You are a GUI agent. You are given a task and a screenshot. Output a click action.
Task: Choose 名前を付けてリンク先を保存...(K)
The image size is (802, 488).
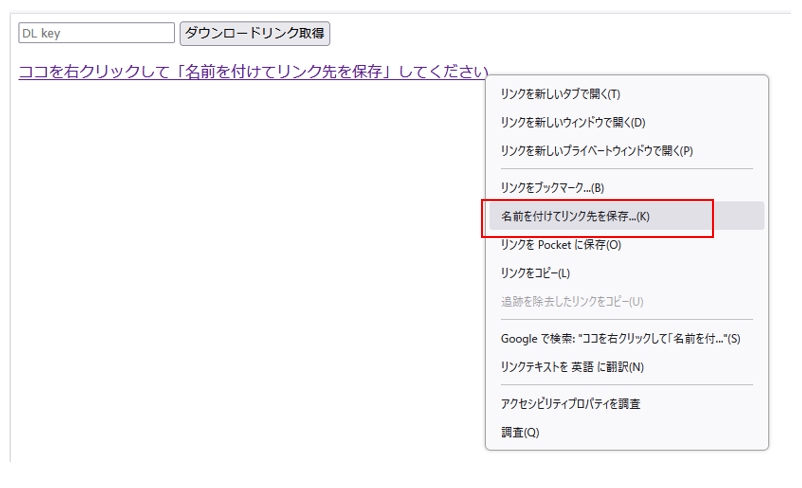click(575, 216)
